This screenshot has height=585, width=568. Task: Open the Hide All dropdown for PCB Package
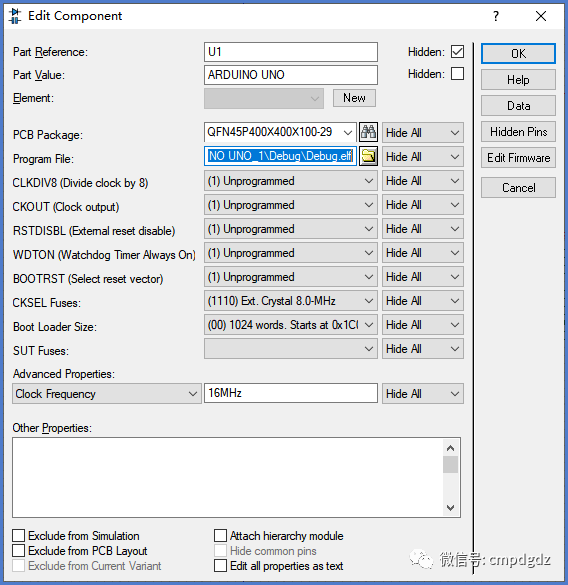(x=423, y=133)
